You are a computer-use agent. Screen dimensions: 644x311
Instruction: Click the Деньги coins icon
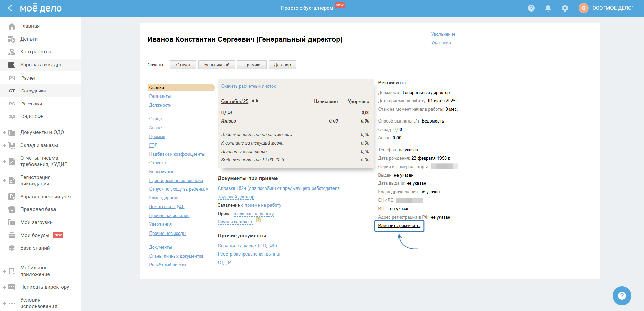(x=12, y=39)
